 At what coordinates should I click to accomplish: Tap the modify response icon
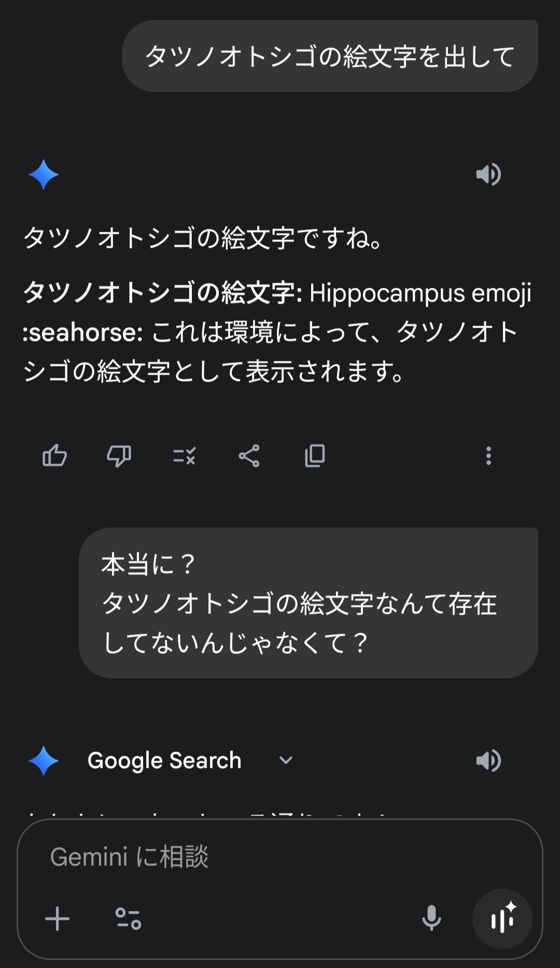[184, 456]
